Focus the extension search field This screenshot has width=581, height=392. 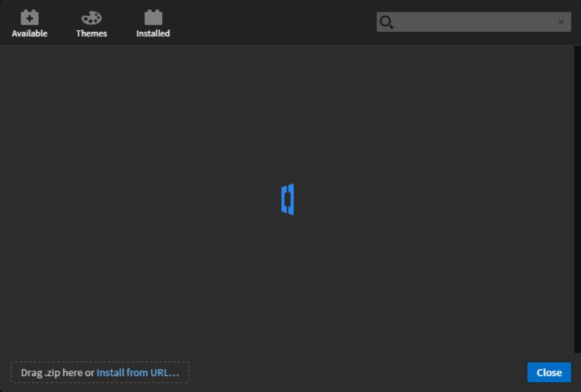473,22
